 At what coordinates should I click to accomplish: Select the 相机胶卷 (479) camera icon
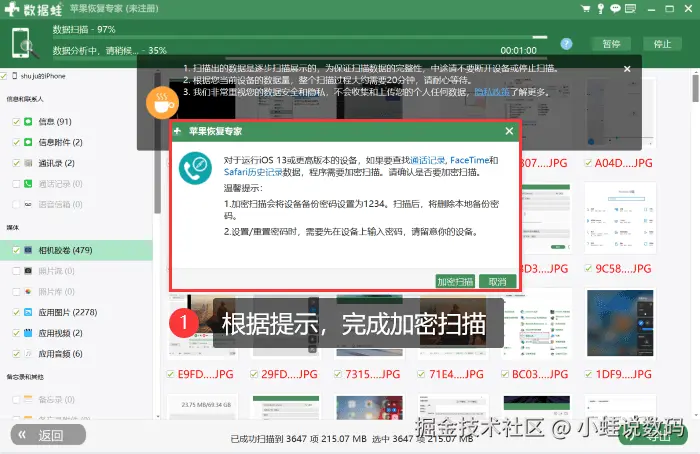click(x=28, y=250)
